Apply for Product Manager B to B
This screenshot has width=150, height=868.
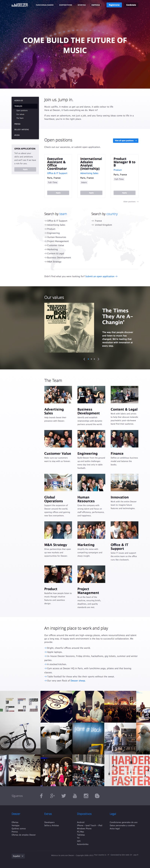coord(124,193)
